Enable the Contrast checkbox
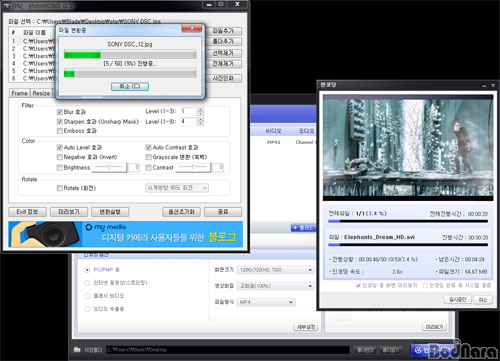The width and height of the screenshot is (500, 361). point(149,168)
